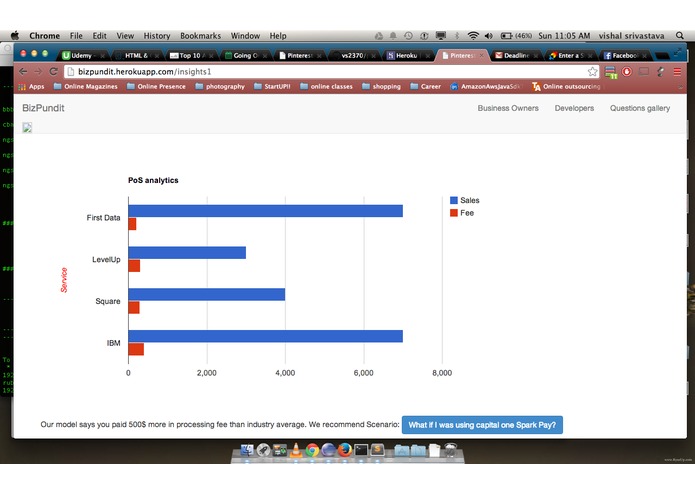Screen dimensions: 695x494
Task: Open the shopping bookmarks folder
Action: pos(381,86)
